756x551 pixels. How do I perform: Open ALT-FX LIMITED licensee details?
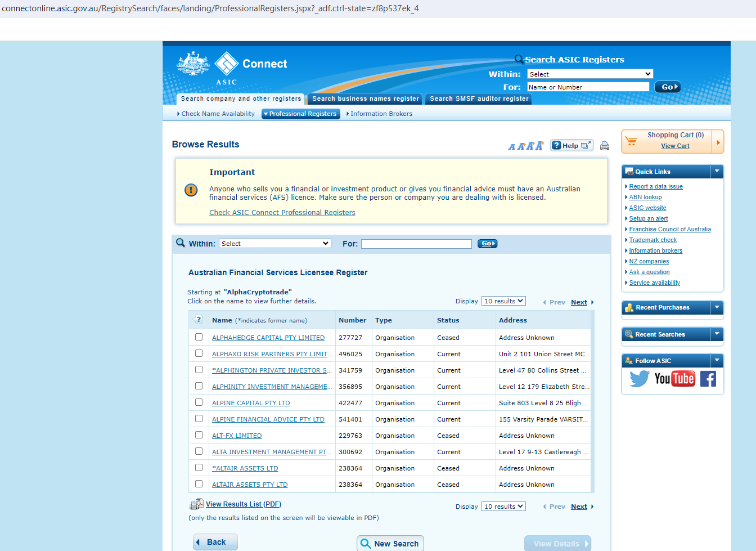click(x=237, y=436)
